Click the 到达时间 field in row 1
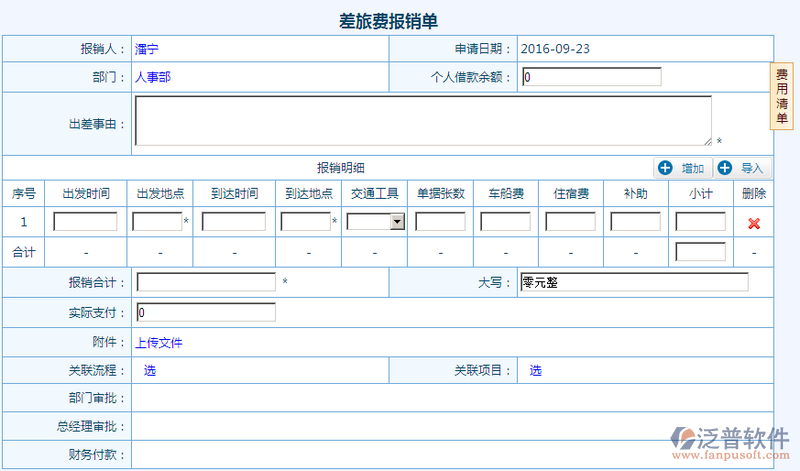Screen dimensions: 800x471 coord(234,221)
